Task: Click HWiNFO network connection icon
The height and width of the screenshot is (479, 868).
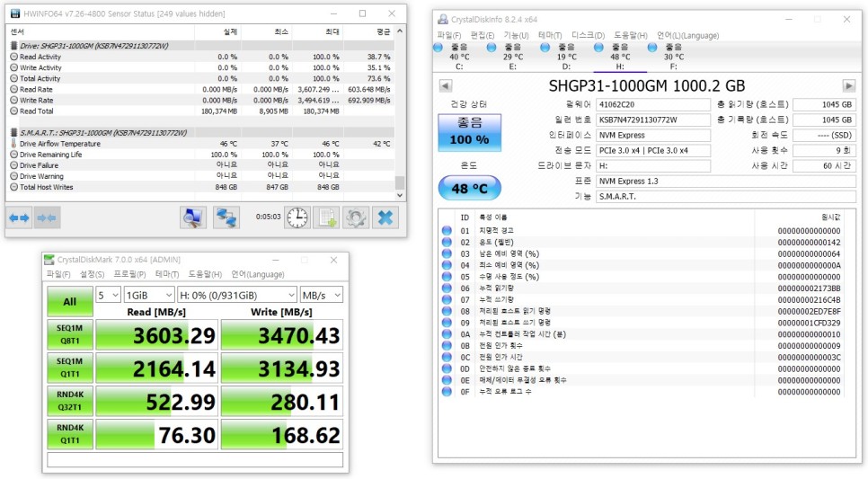Action: 227,217
